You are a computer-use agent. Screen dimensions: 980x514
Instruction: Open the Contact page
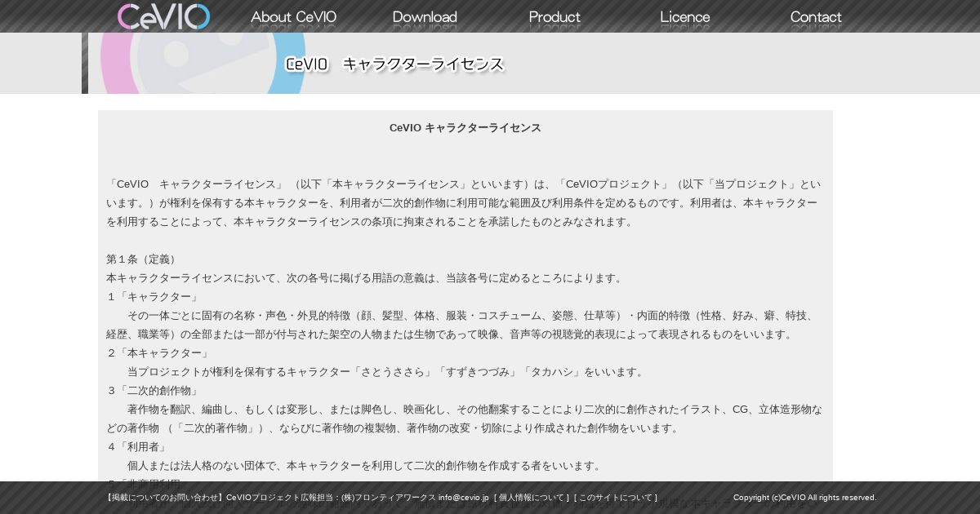point(816,17)
